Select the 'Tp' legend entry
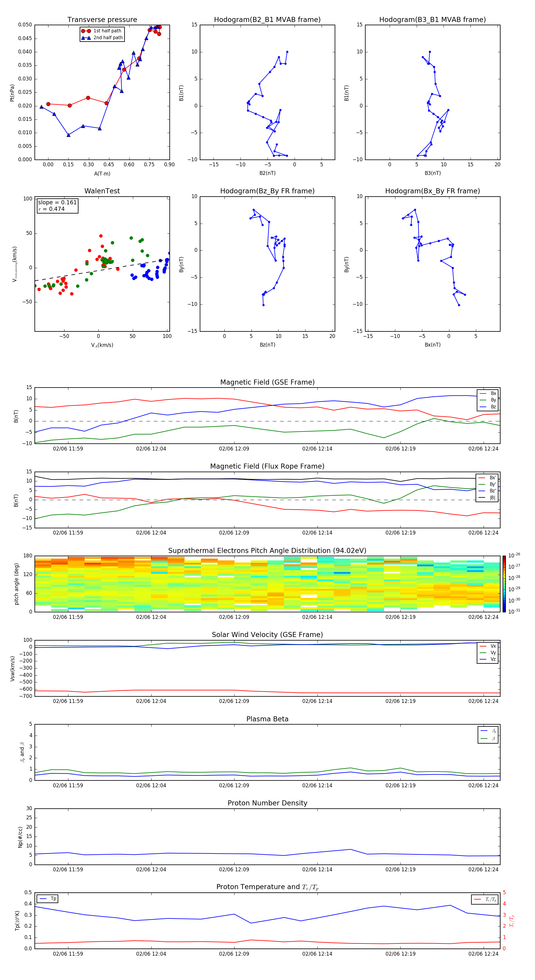Image resolution: width=535 pixels, height=980 pixels. coord(47,899)
